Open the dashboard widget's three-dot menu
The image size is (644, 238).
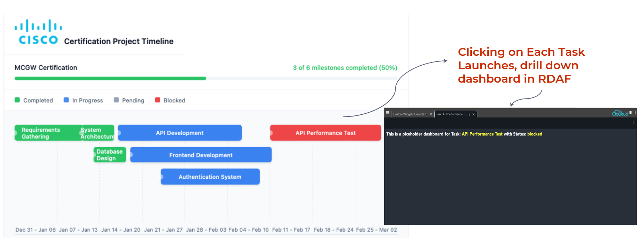click(x=633, y=123)
